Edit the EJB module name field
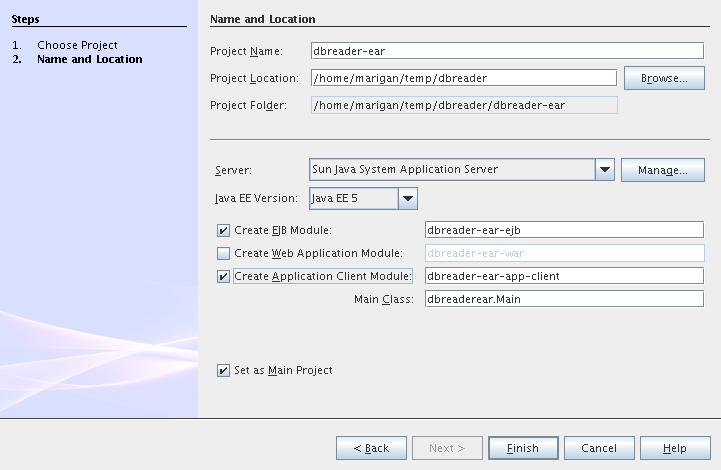The height and width of the screenshot is (470, 721). pos(564,230)
